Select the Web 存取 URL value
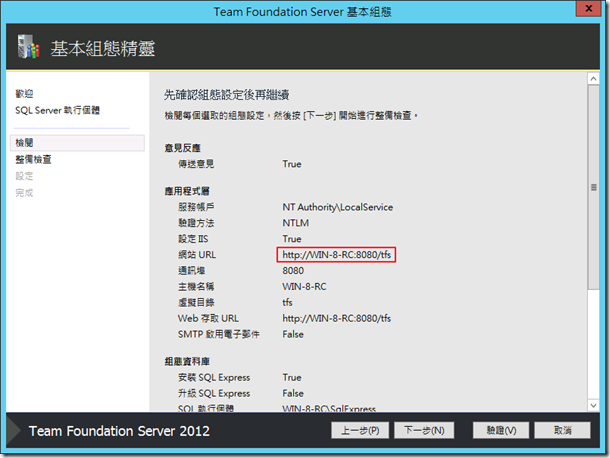610x458 pixels. tap(337, 318)
